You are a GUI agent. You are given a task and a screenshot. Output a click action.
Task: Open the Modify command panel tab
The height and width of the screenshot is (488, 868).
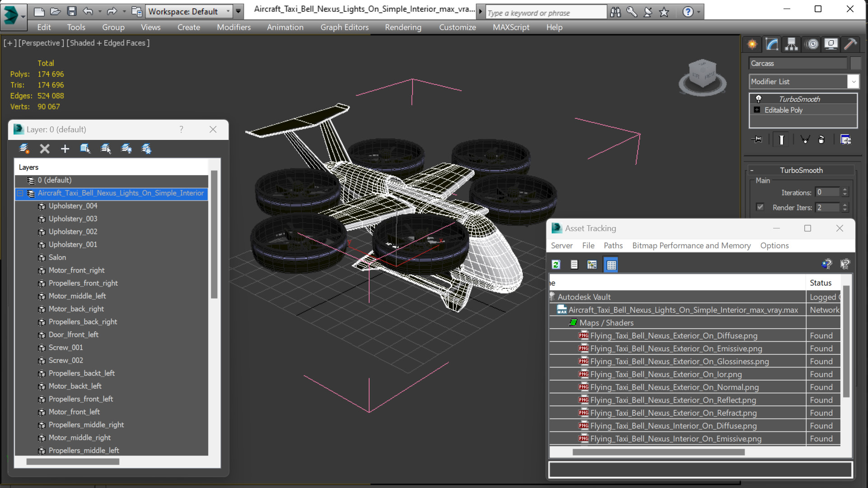click(772, 44)
